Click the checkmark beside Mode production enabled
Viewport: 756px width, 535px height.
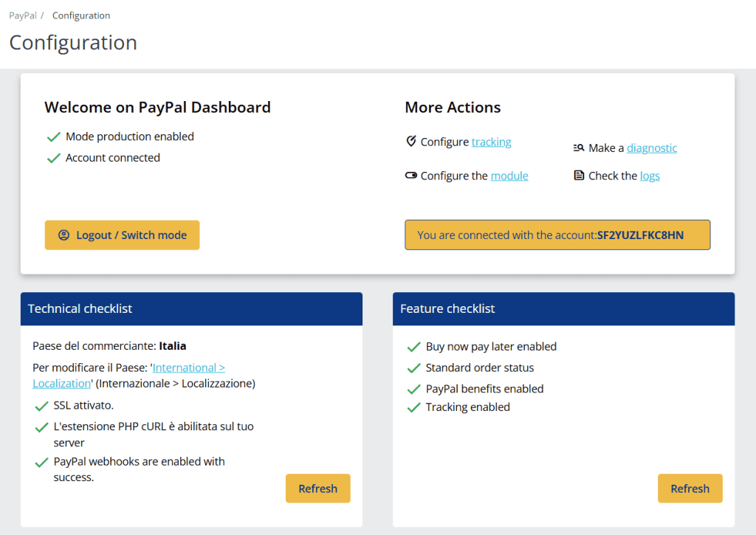pyautogui.click(x=53, y=137)
